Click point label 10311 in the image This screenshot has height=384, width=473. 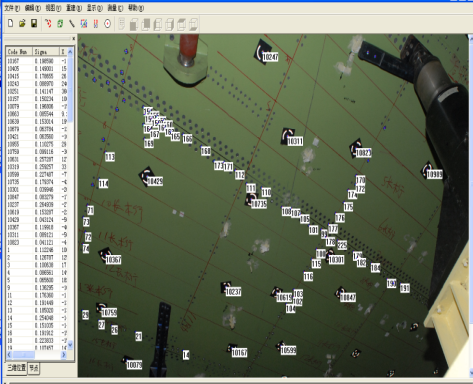pyautogui.click(x=295, y=141)
